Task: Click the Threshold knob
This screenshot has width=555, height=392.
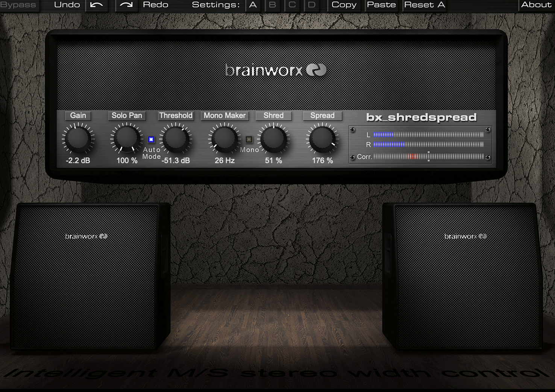Action: pyautogui.click(x=176, y=139)
